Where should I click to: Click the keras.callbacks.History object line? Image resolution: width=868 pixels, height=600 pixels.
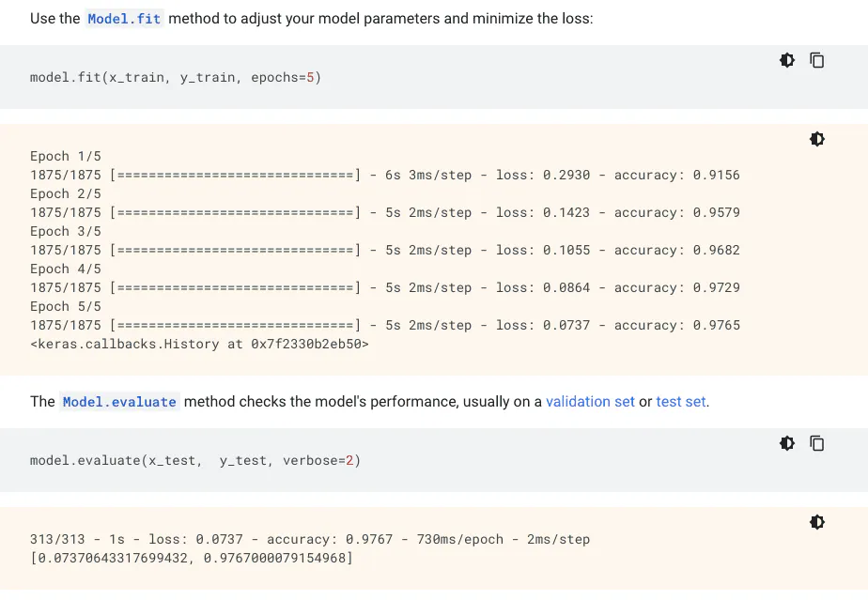199,345
